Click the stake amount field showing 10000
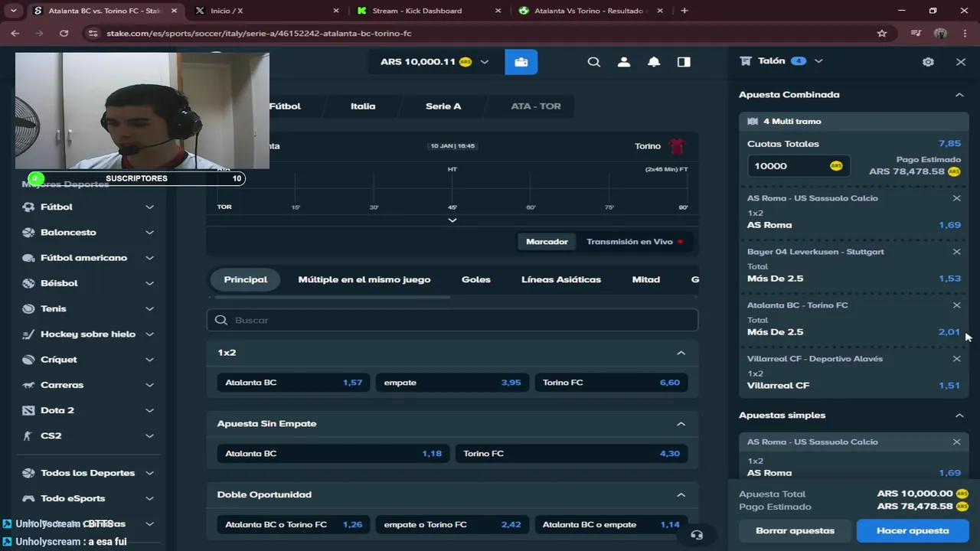Viewport: 980px width, 551px height. 799,166
